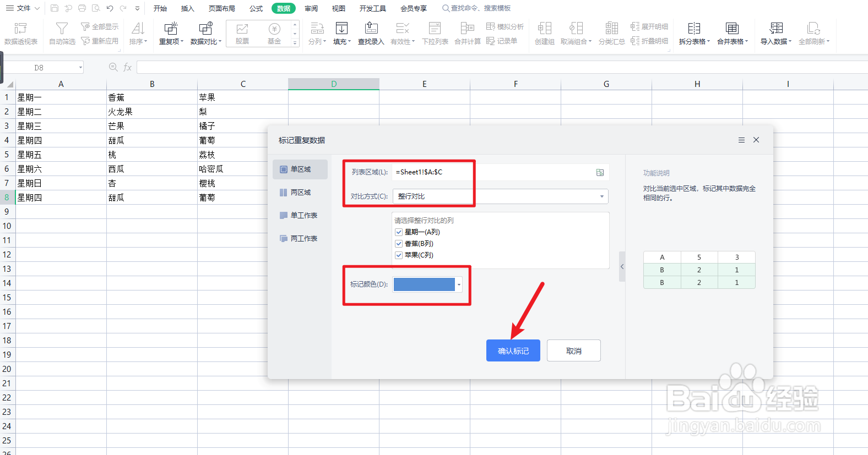The height and width of the screenshot is (455, 868).
Task: Select column D header
Action: pyautogui.click(x=334, y=84)
